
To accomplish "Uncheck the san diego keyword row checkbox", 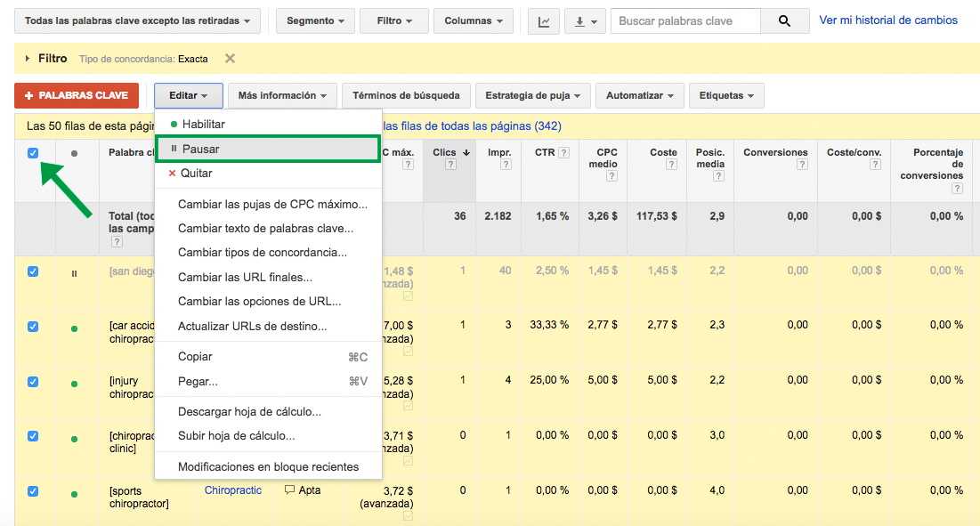I will point(33,271).
